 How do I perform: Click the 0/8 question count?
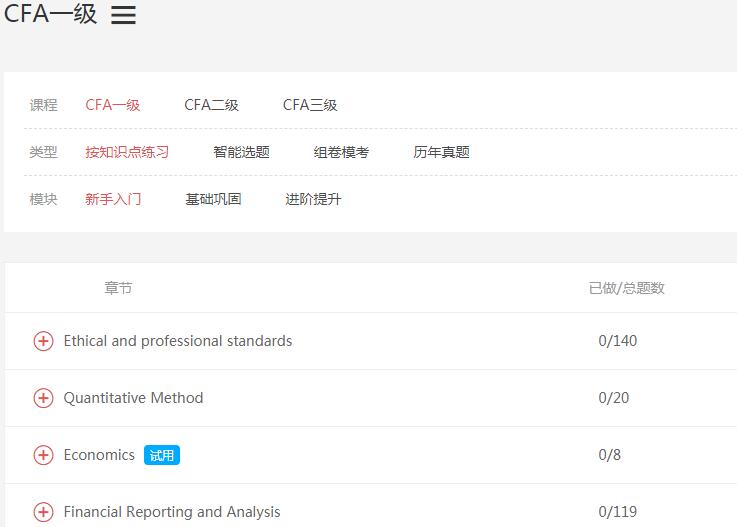tap(610, 455)
